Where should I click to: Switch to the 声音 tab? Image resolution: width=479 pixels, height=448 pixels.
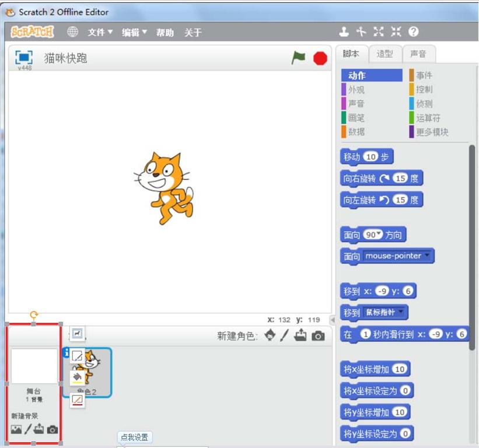click(x=418, y=54)
